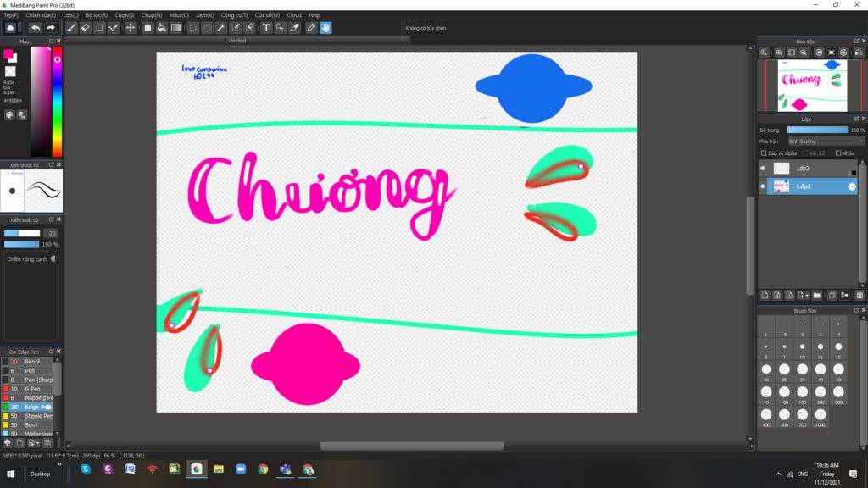This screenshot has width=868, height=488.
Task: Hide the Lớp2 layer
Action: coord(763,169)
